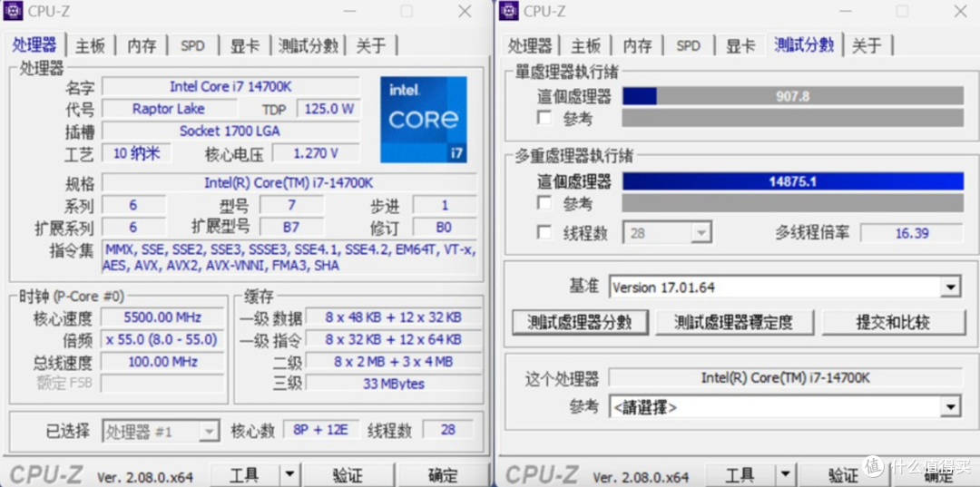Click 这个处理器 field in right window
980x487 pixels.
786,378
